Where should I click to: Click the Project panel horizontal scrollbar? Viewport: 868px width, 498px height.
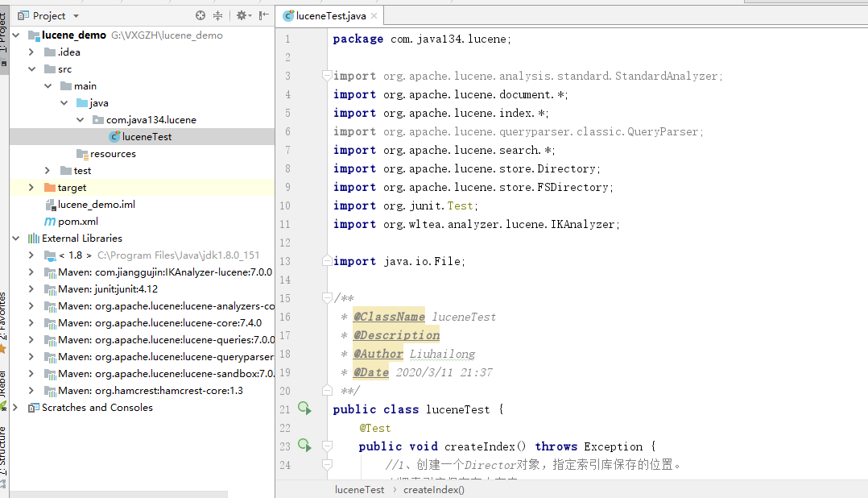118,494
